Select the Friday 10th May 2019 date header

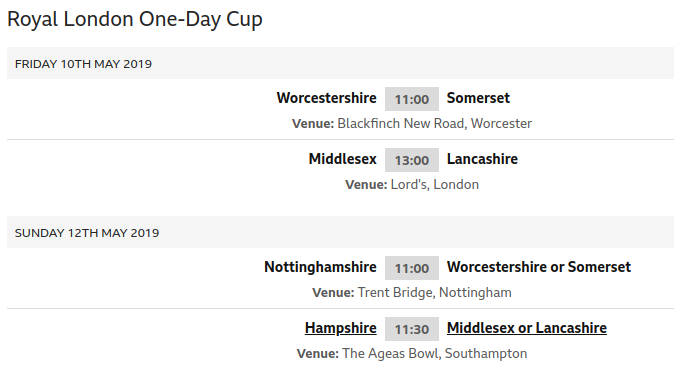(340, 64)
